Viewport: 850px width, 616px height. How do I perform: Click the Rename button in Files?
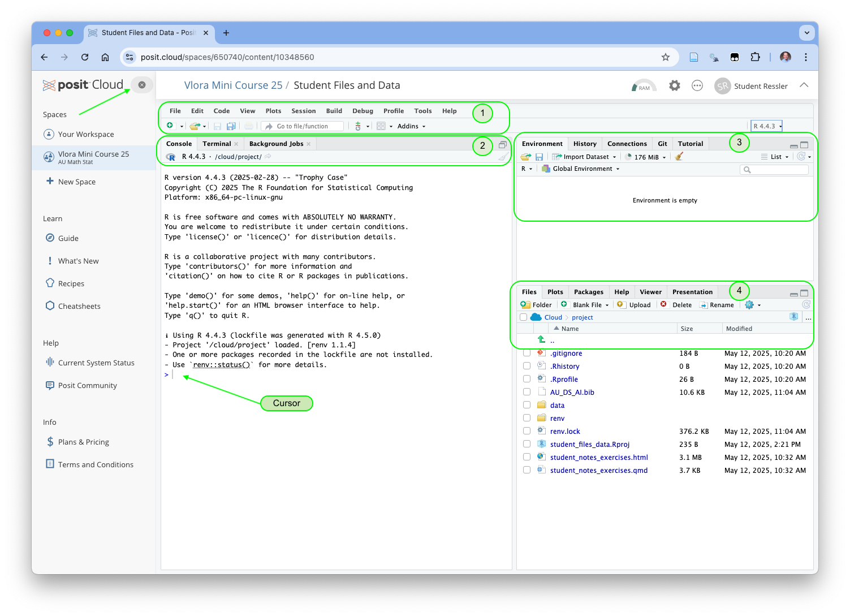coord(717,305)
